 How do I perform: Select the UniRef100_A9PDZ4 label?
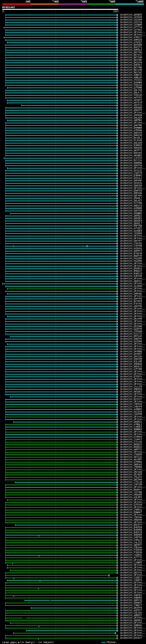click(x=131, y=40)
